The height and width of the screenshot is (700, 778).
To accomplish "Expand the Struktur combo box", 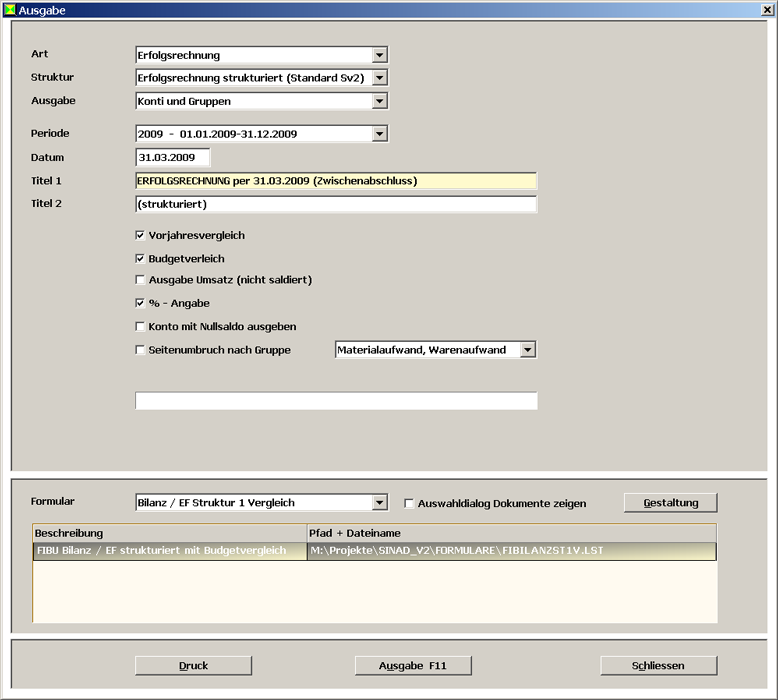I will point(379,78).
